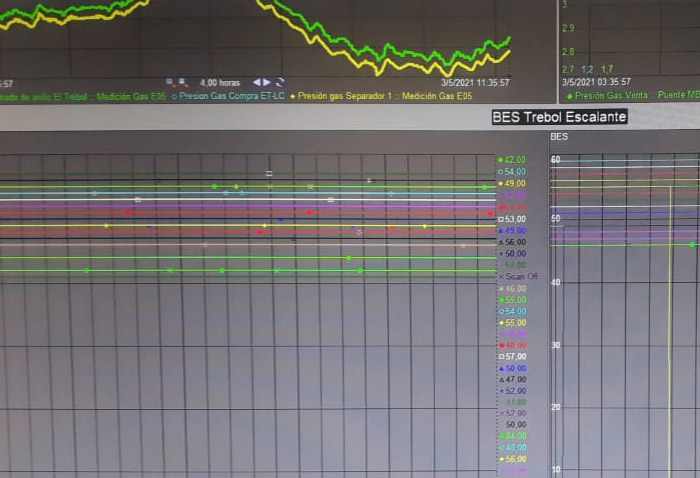Select cyan 48,00 legend value
Image resolution: width=700 pixels, height=478 pixels.
coord(512,448)
